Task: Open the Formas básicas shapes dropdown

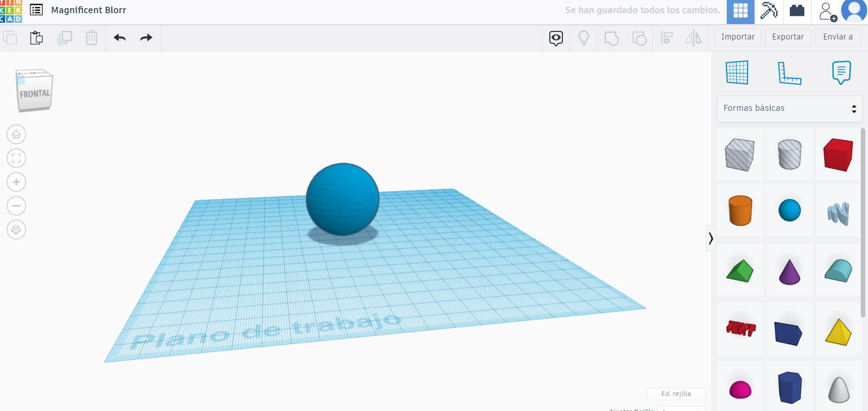Action: coord(789,109)
